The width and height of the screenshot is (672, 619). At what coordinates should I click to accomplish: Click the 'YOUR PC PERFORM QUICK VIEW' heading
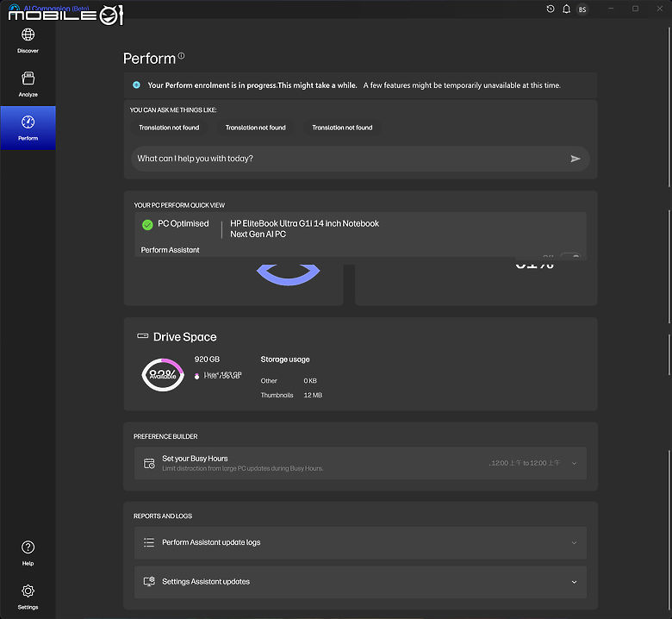point(179,205)
